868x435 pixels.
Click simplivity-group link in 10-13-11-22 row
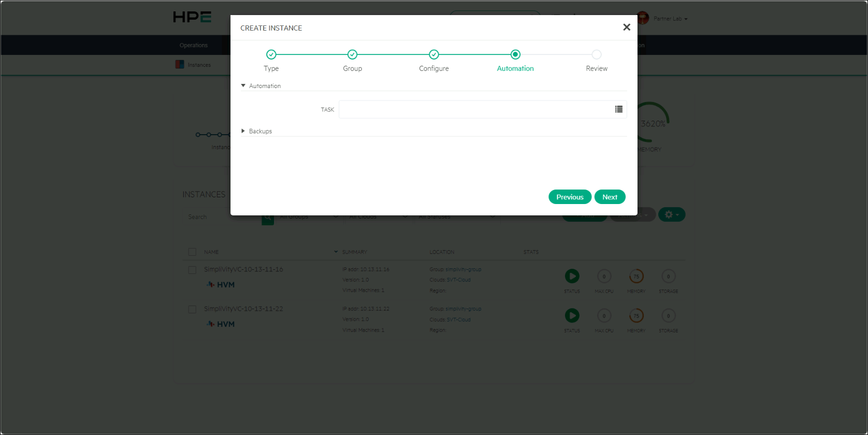coord(464,309)
